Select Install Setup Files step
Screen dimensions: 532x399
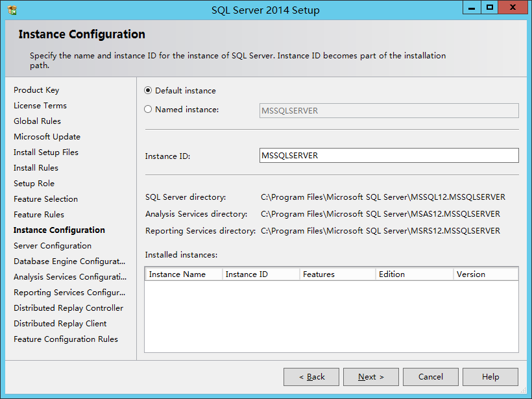46,152
